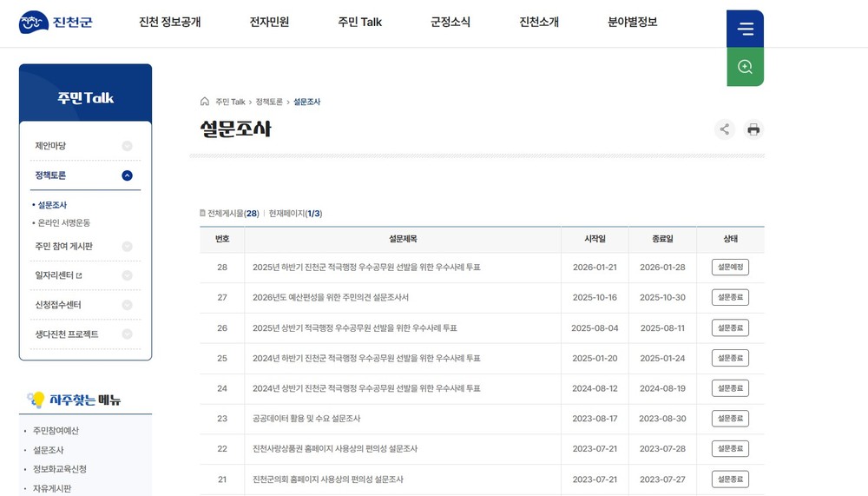The width and height of the screenshot is (868, 496).
Task: Open survey 진천사랑상품권 홈페이지 편의성 설문조사
Action: [335, 449]
